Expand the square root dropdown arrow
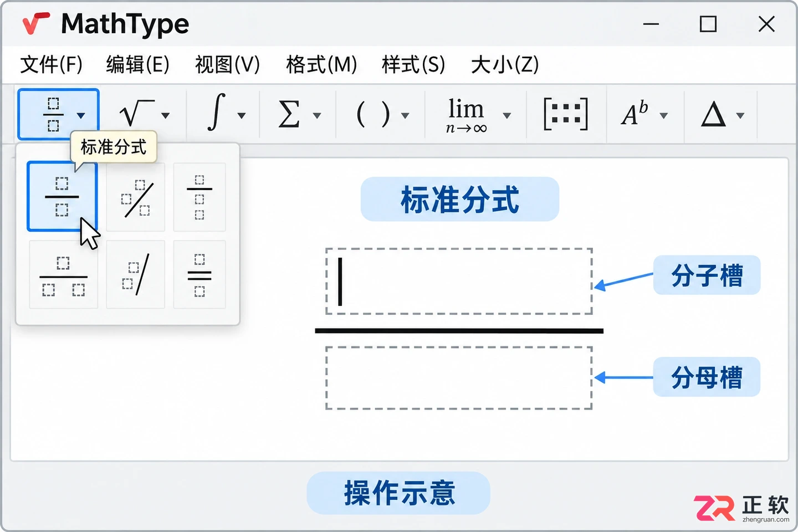Viewport: 798px width, 532px height. (165, 115)
